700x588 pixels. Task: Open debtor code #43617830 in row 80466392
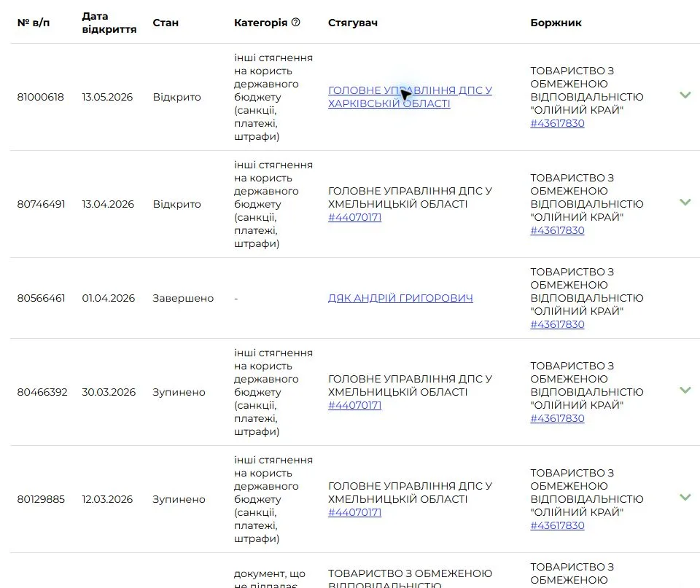click(557, 418)
